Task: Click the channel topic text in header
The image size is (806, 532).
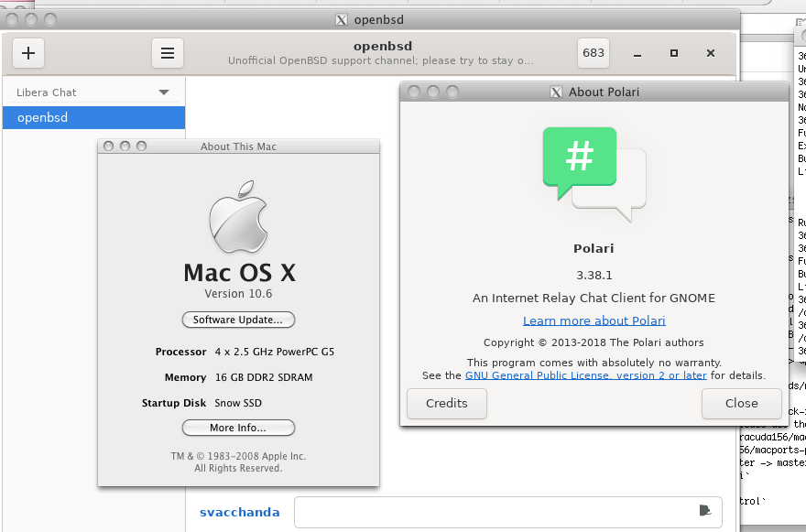Action: point(381,61)
